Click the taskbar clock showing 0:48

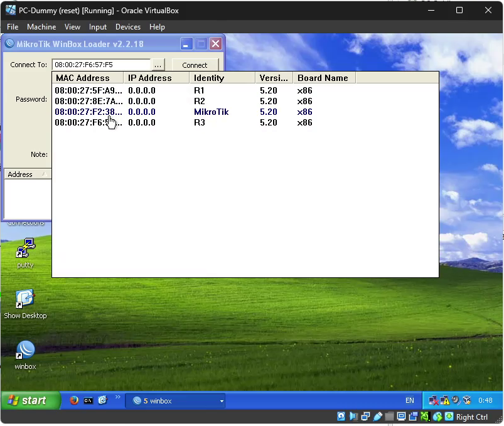coord(485,400)
